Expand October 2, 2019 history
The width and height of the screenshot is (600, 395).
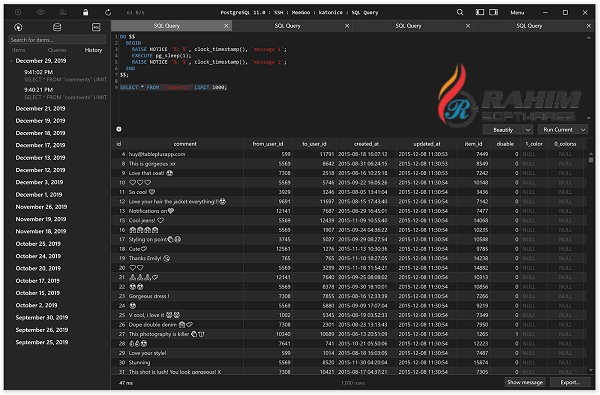coord(36,305)
